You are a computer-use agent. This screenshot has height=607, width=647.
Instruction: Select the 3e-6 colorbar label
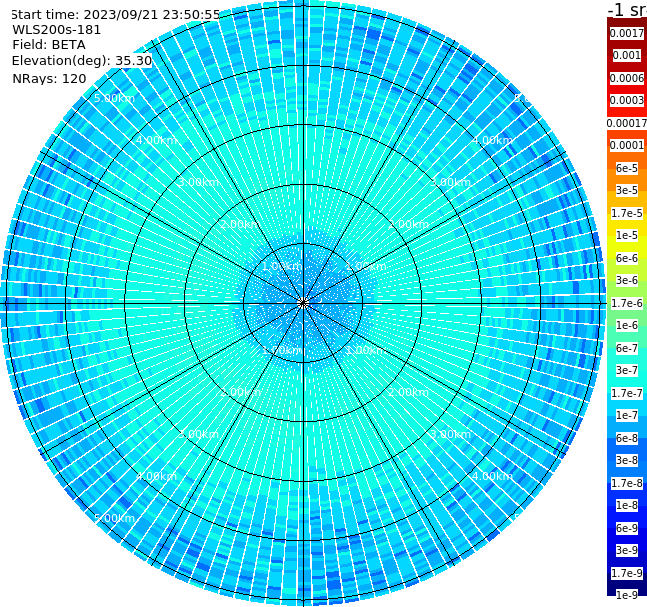point(627,280)
